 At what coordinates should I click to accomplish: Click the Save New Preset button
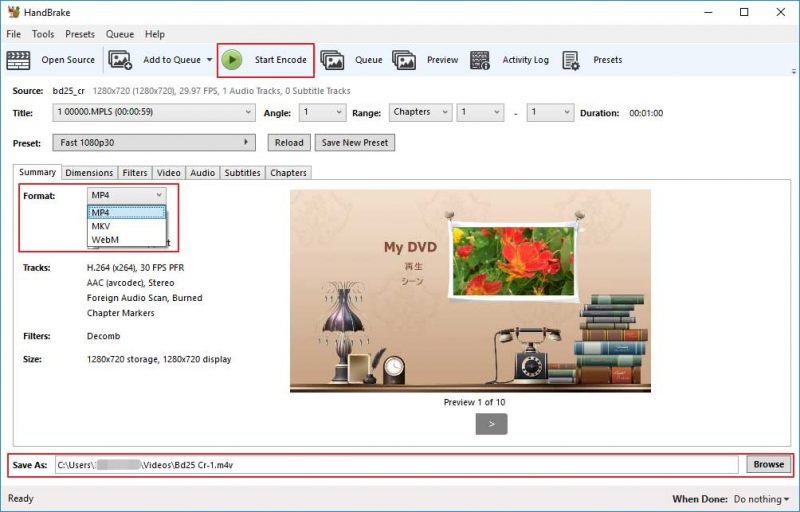pos(355,143)
